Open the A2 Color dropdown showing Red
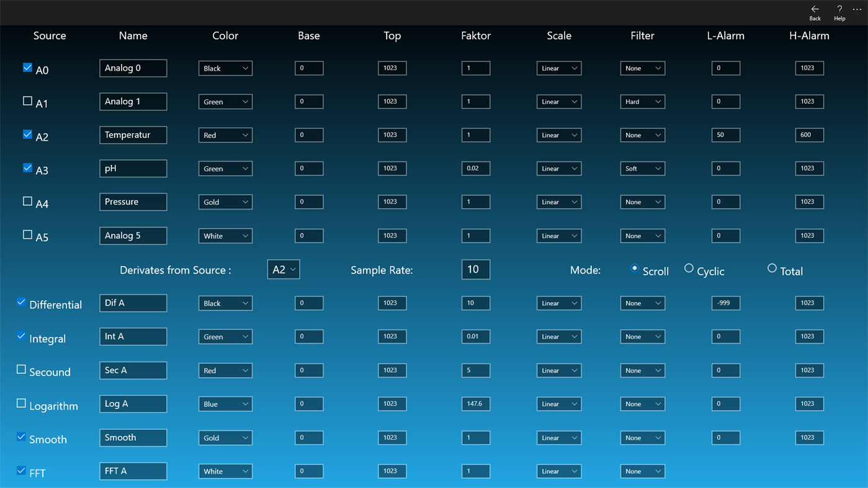 (225, 135)
